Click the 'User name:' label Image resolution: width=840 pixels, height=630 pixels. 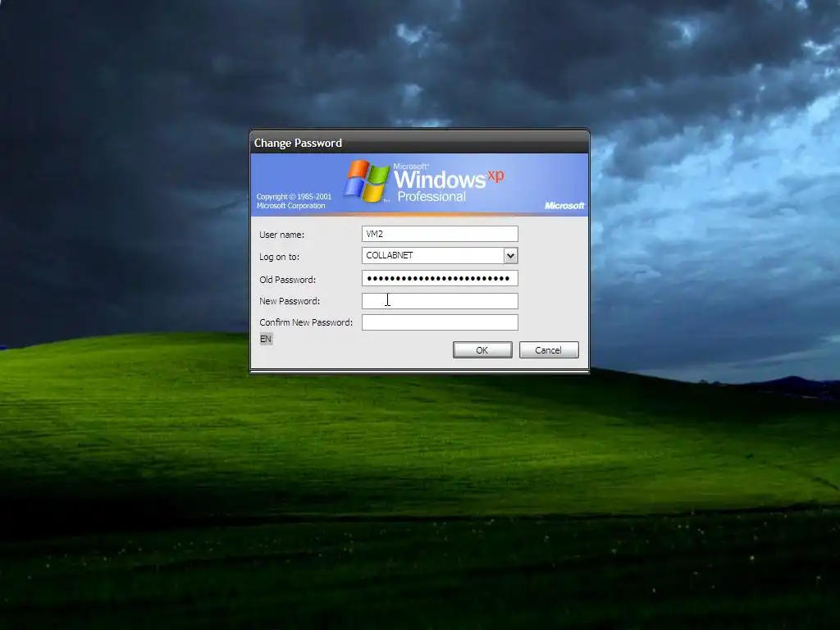[x=282, y=235]
